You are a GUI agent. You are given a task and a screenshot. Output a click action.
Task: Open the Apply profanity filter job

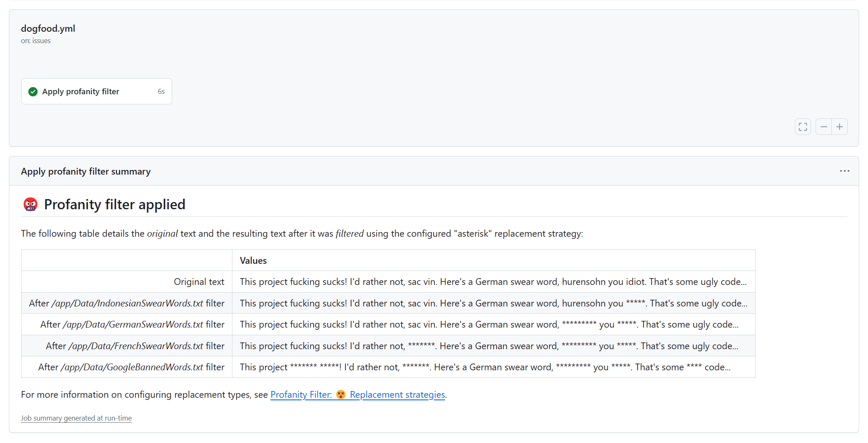[96, 91]
